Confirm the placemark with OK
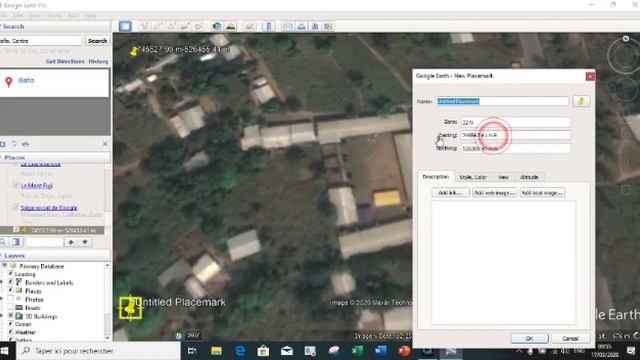This screenshot has height=360, width=640. tap(529, 338)
